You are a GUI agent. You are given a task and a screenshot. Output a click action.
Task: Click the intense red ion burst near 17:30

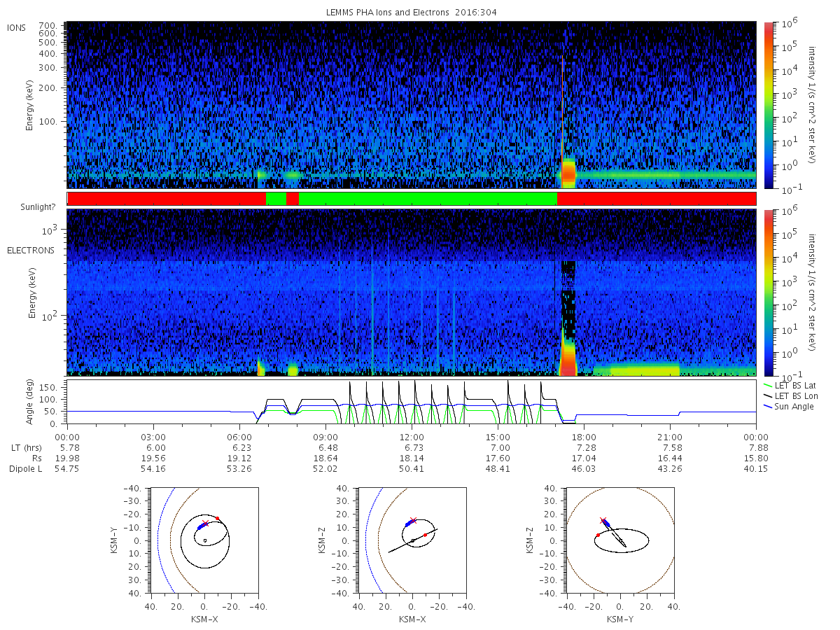[x=568, y=173]
